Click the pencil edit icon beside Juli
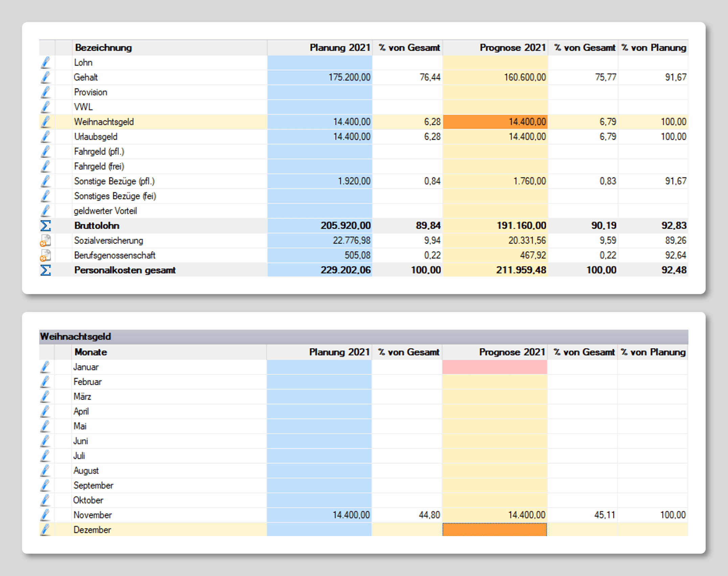Image resolution: width=728 pixels, height=576 pixels. 45,456
